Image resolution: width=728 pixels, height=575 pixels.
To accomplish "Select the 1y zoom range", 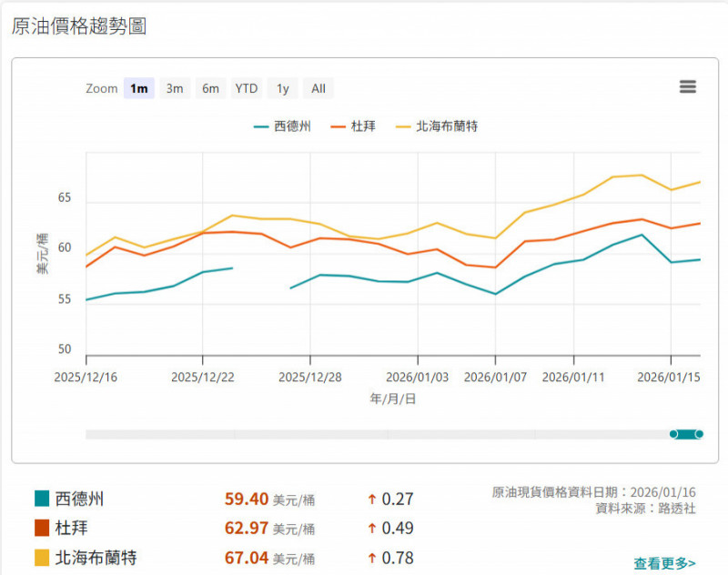I will [283, 88].
